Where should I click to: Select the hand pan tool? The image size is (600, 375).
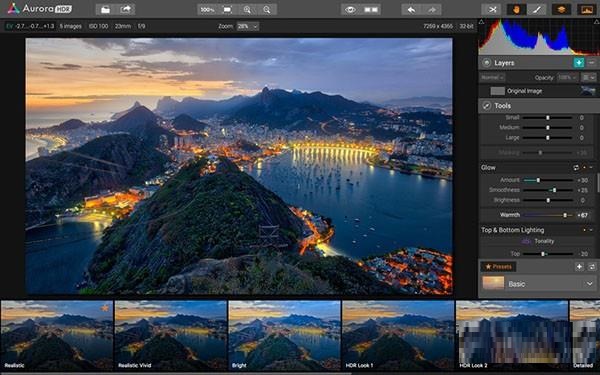pyautogui.click(x=516, y=10)
